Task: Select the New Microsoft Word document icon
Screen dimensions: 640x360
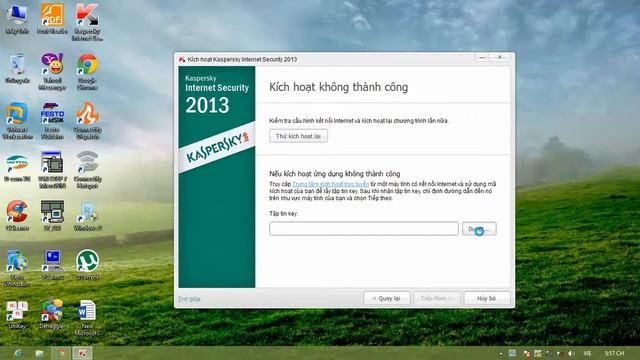Action: (x=87, y=318)
